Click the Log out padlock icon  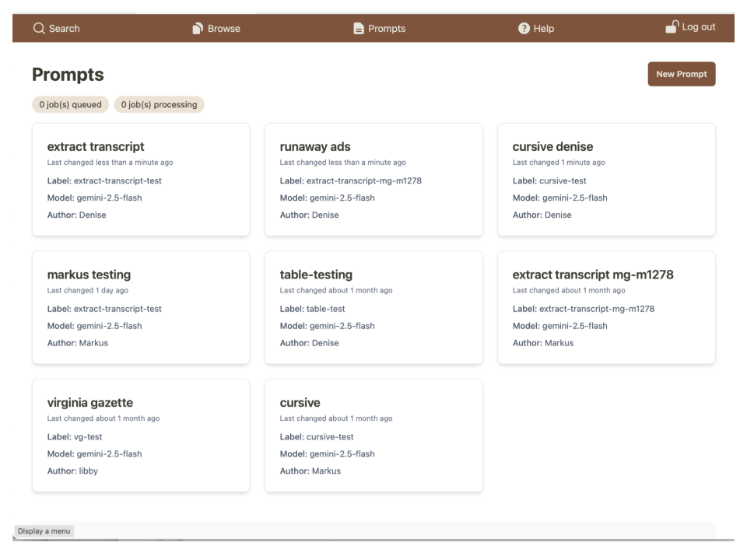tap(672, 26)
